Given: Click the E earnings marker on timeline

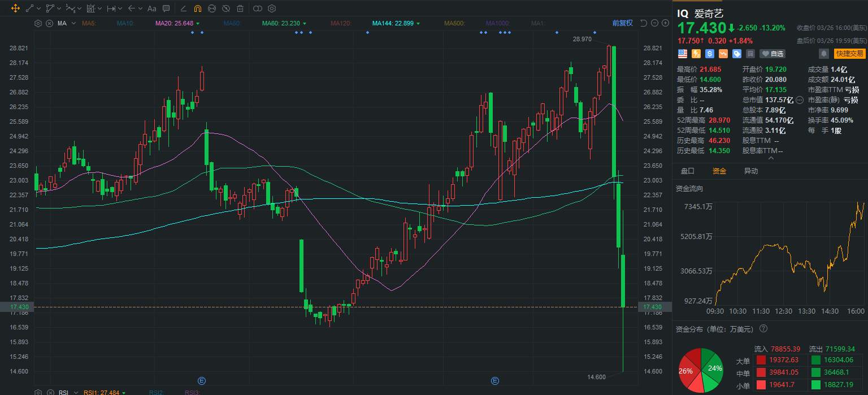Looking at the screenshot, I should click(x=202, y=380).
